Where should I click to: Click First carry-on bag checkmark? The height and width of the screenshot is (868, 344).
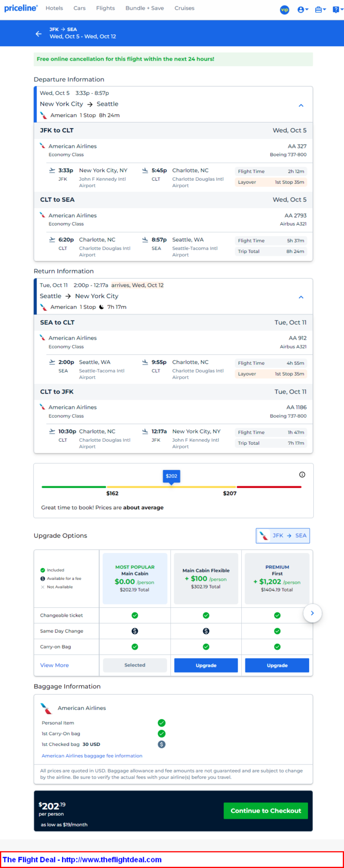[277, 647]
